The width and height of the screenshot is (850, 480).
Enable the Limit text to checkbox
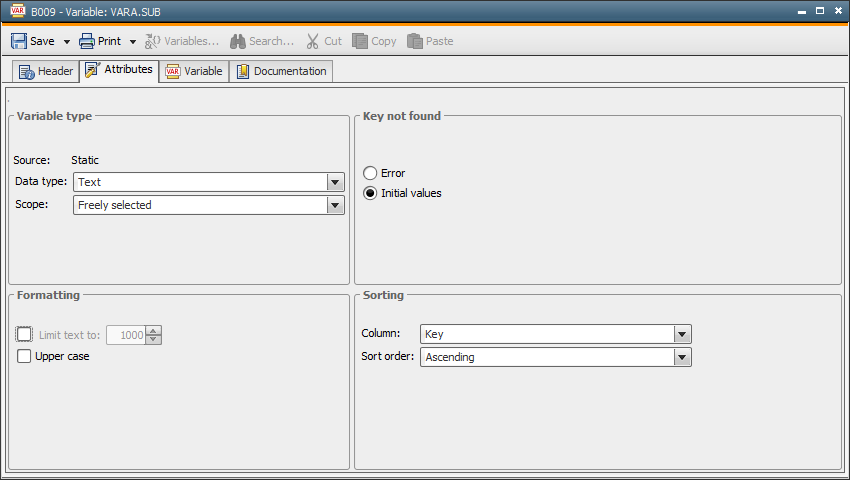coord(25,335)
